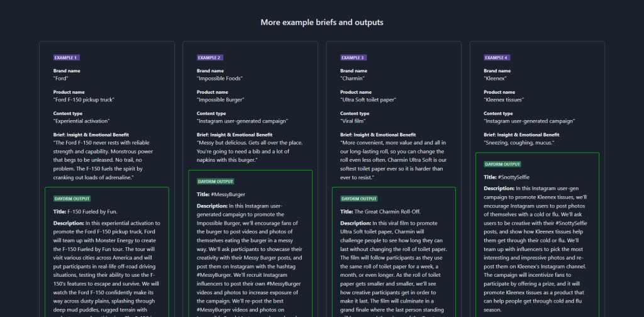Click the "Viral film" content type value
The width and height of the screenshot is (644, 317).
point(357,120)
